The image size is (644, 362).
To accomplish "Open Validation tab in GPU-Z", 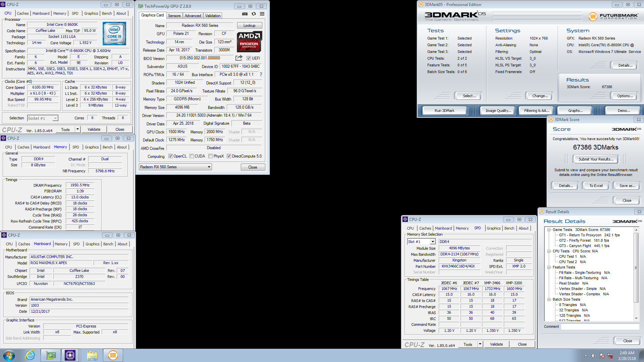I will tap(213, 15).
